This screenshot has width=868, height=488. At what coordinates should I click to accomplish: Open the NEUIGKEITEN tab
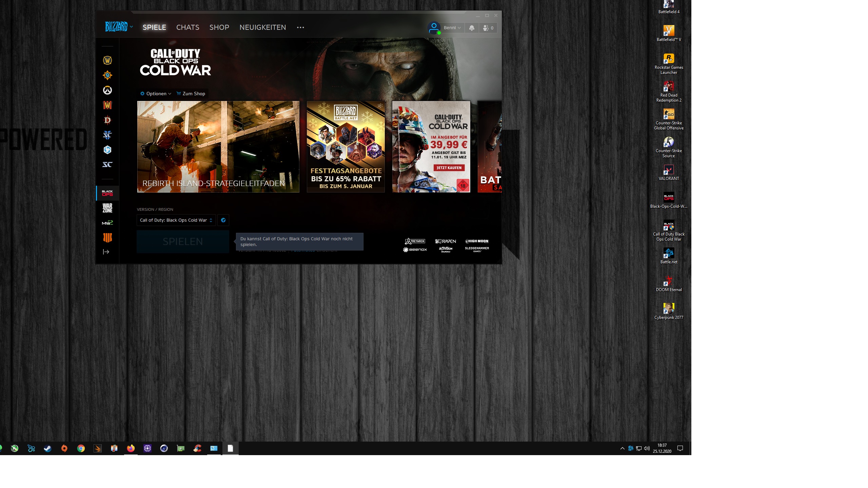tap(262, 27)
